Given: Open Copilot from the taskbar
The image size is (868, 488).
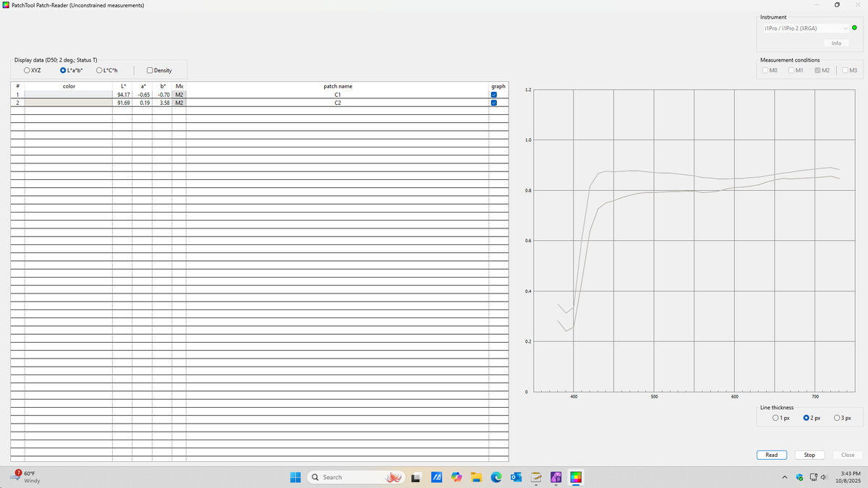Looking at the screenshot, I should 456,477.
